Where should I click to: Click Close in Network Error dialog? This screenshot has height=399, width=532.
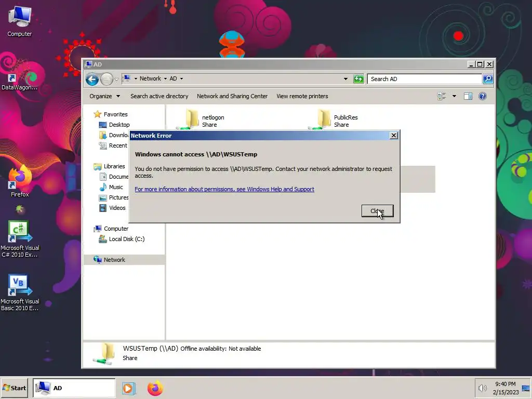pyautogui.click(x=377, y=211)
